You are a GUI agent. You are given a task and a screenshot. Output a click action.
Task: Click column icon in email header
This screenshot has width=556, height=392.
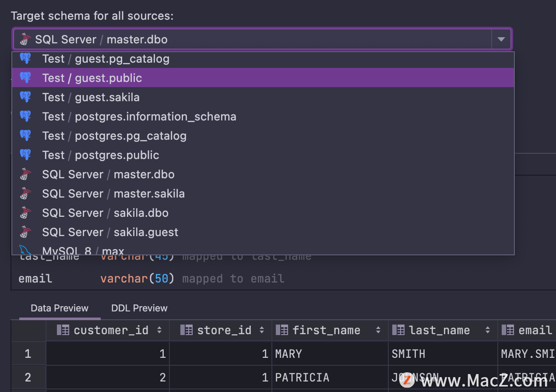tap(508, 330)
